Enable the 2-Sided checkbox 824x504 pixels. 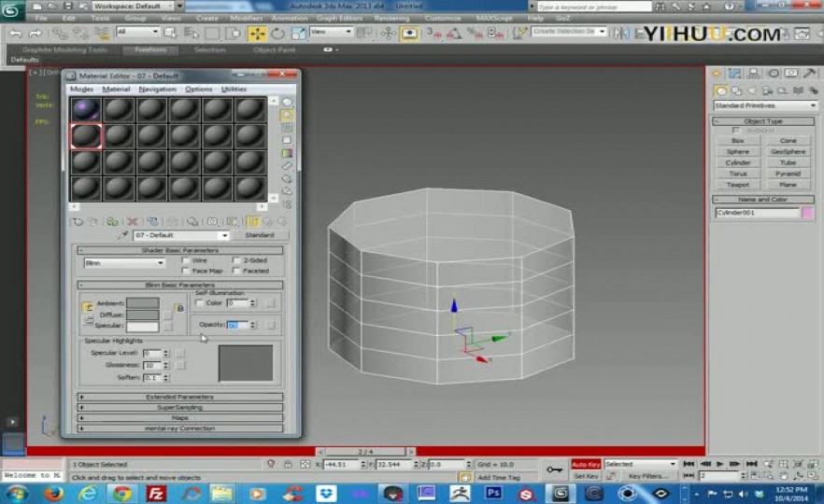[236, 260]
